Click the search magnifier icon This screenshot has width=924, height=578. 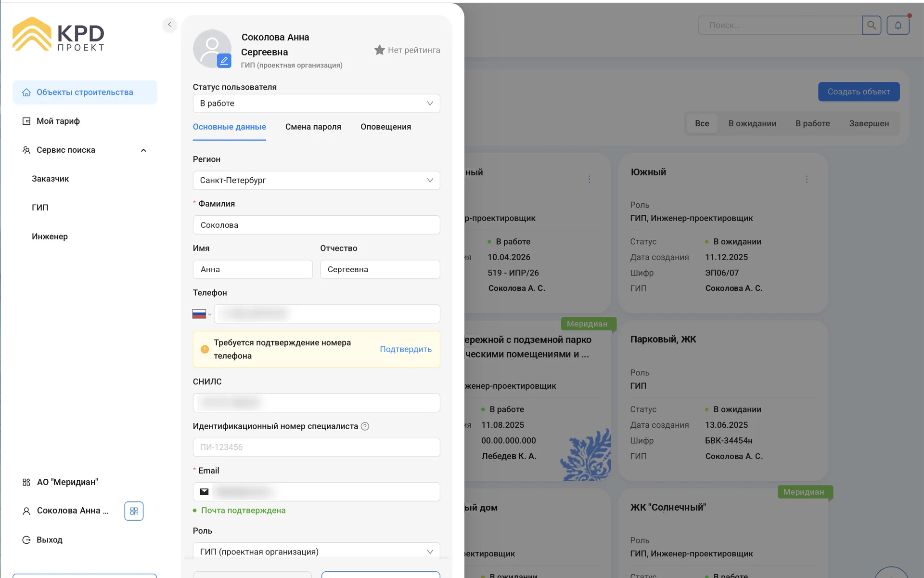(872, 25)
